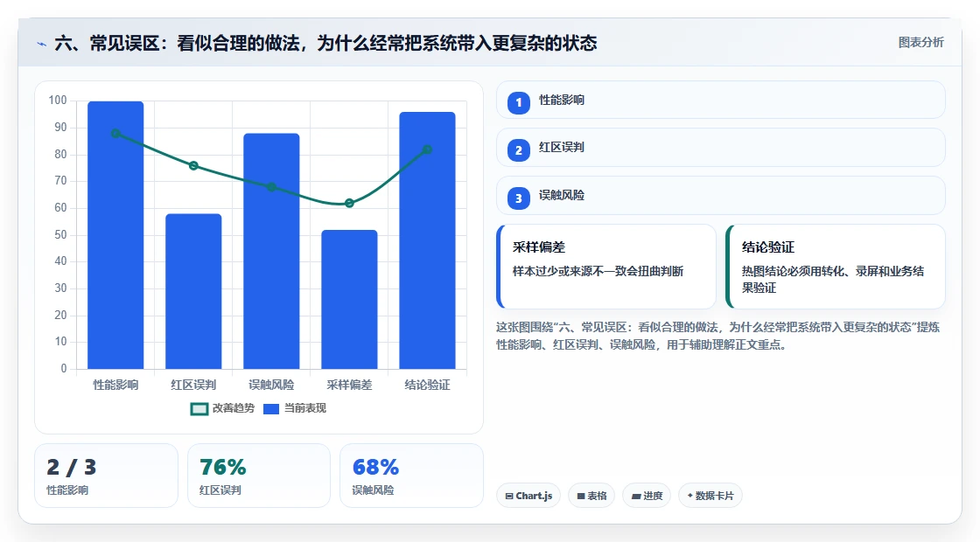
Task: Click the 当前表现 legend label
Action: [x=305, y=408]
